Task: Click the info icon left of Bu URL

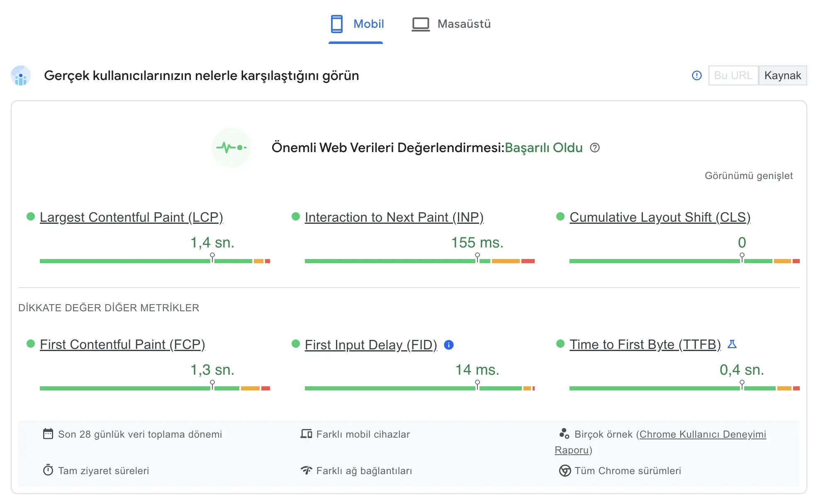Action: pos(697,75)
